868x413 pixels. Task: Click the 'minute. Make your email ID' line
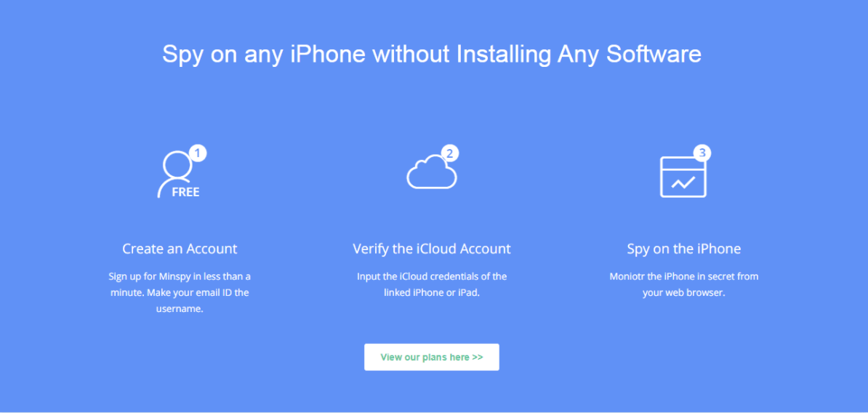click(x=180, y=293)
